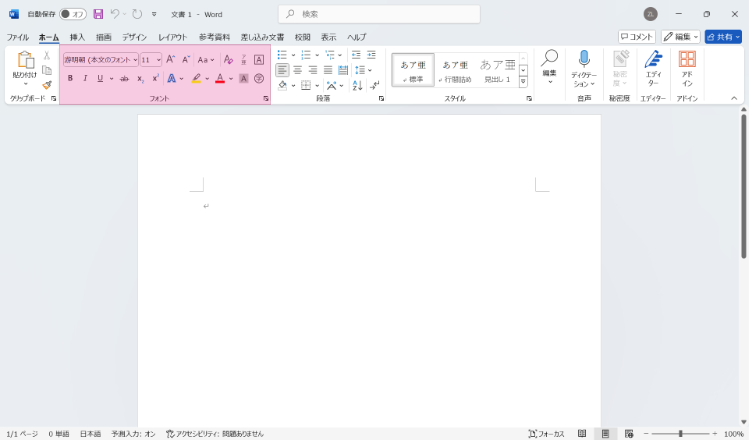Open the Add-ins panel
Image resolution: width=749 pixels, height=440 pixels.
click(x=687, y=66)
